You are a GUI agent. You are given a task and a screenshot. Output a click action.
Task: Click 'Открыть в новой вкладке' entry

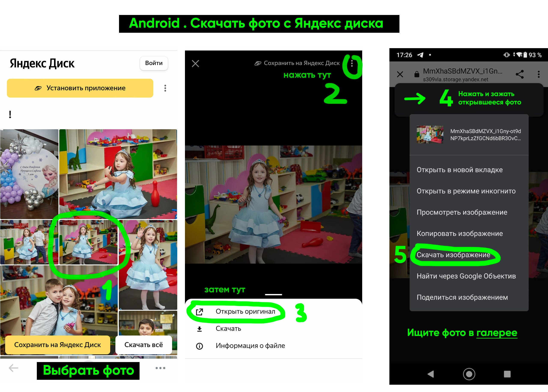[x=459, y=170]
